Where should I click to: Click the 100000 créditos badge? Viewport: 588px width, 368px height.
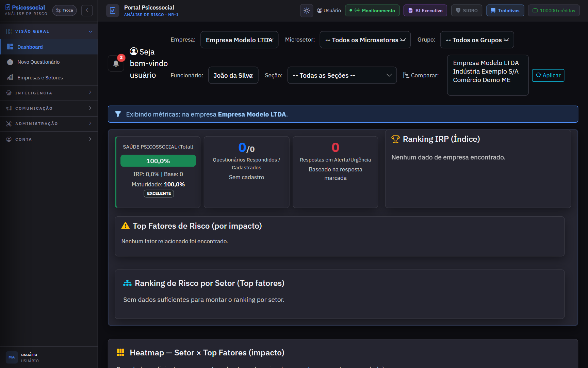(554, 11)
